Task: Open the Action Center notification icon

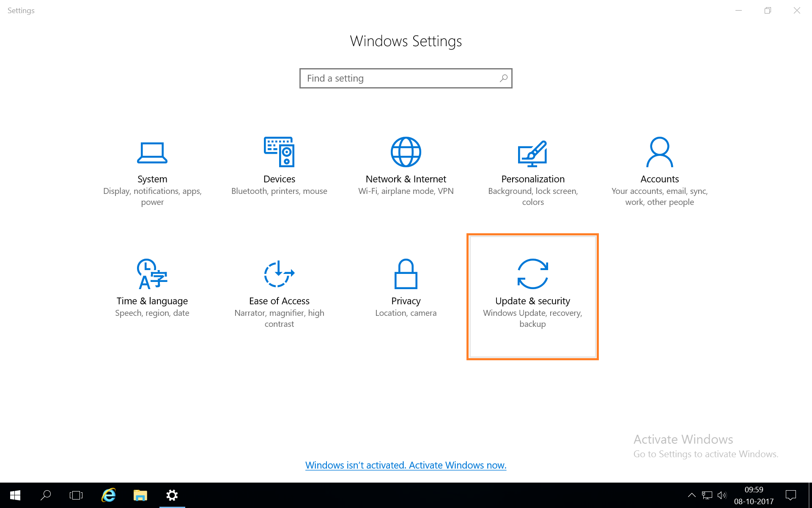Action: 791,495
